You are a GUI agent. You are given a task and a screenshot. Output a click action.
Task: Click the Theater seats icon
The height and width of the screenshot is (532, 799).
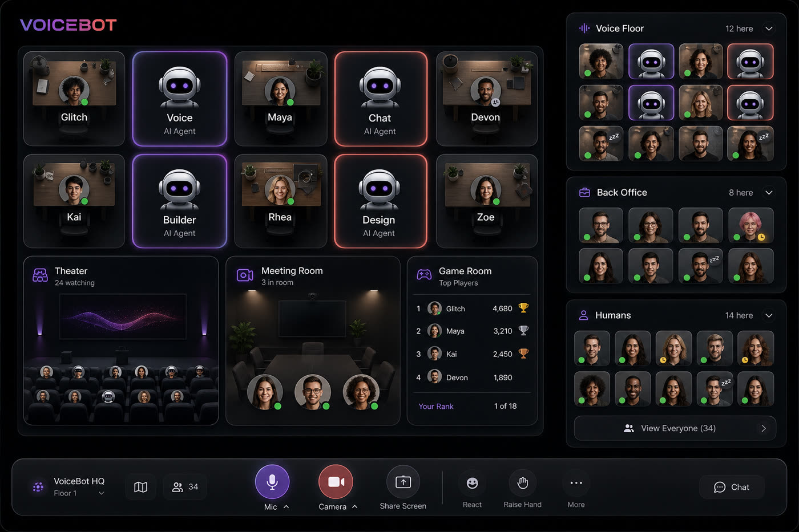pyautogui.click(x=40, y=275)
